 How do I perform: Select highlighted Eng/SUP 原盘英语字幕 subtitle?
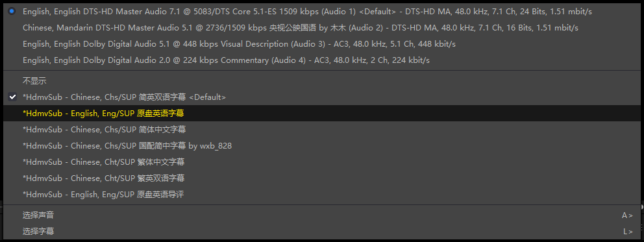321,113
